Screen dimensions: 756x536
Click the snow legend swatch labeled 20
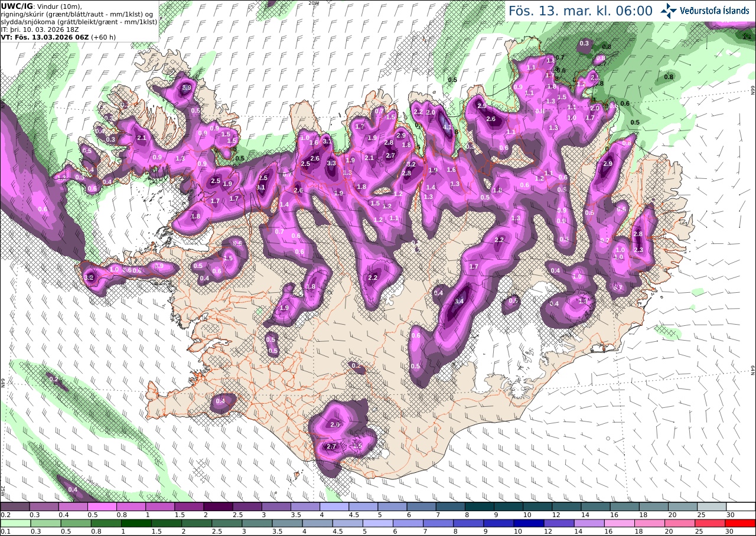(683, 506)
